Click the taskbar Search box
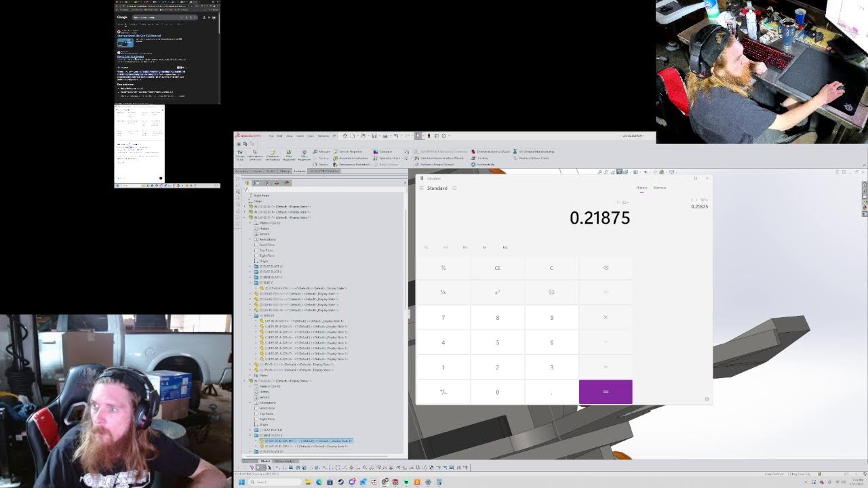This screenshot has height=488, width=868. tap(276, 482)
